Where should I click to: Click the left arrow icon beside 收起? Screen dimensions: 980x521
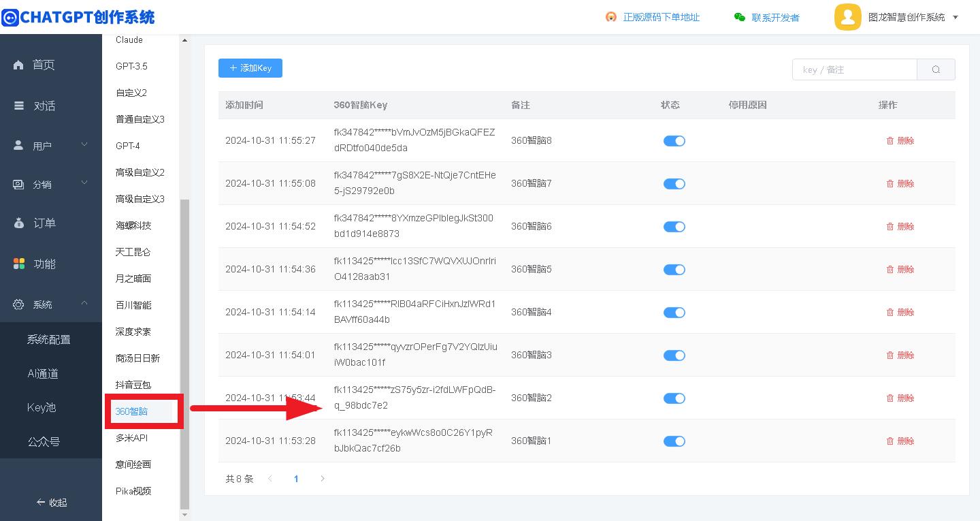point(41,503)
